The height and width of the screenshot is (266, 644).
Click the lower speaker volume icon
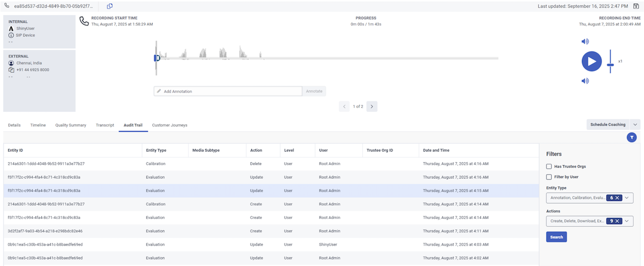coord(585,81)
